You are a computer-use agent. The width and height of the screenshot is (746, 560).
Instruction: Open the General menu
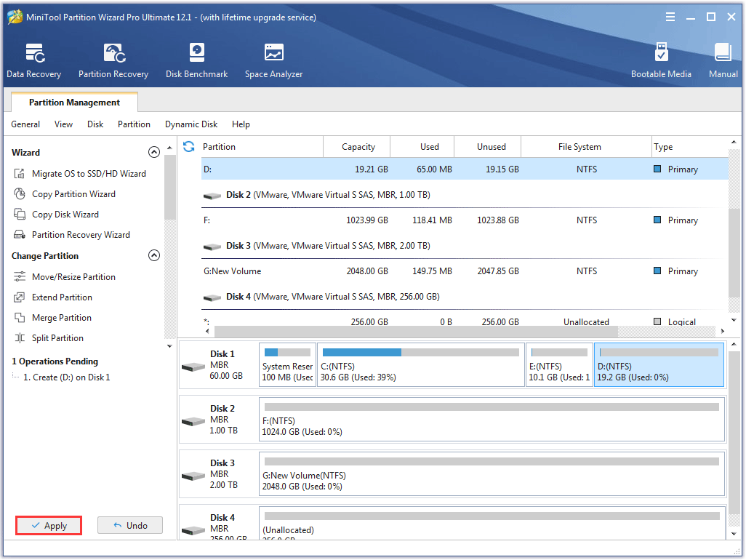click(x=25, y=124)
